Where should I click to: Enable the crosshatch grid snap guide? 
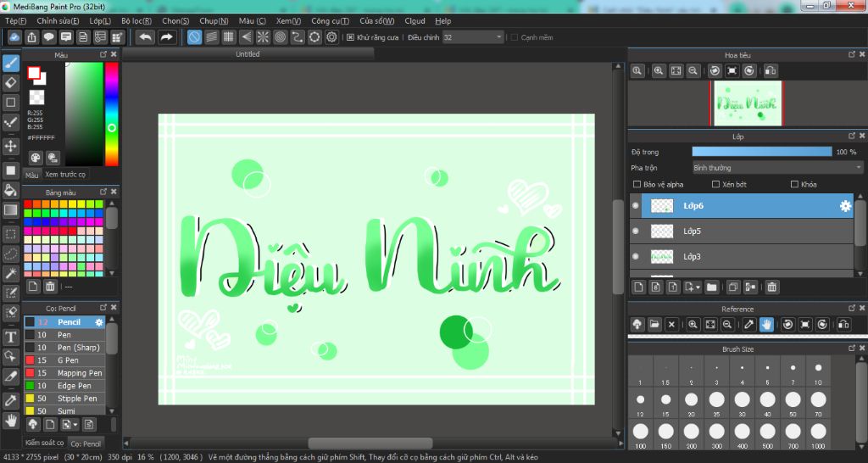229,37
